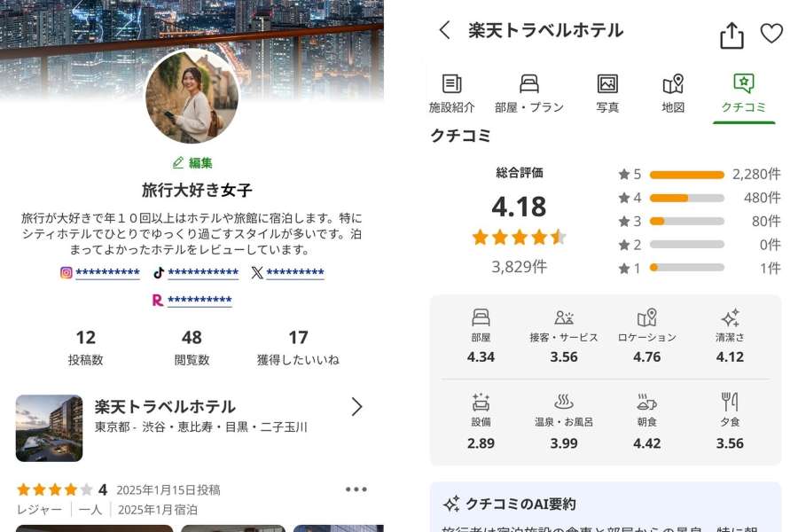
Task: Click the hotel thumbnail image
Action: [x=49, y=428]
